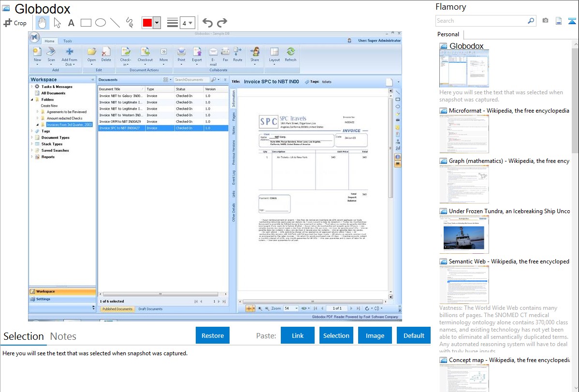Open the line width dropdown
Image resolution: width=579 pixels, height=392 pixels.
(x=187, y=23)
